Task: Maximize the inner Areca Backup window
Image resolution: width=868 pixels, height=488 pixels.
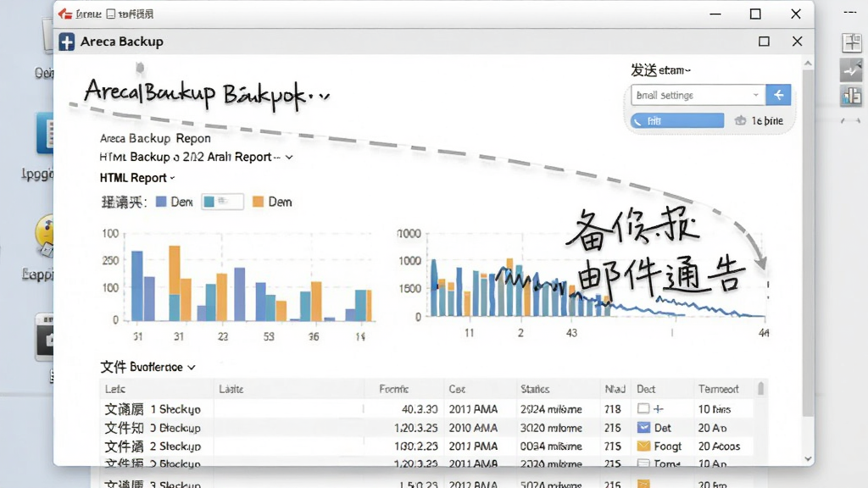Action: [764, 42]
